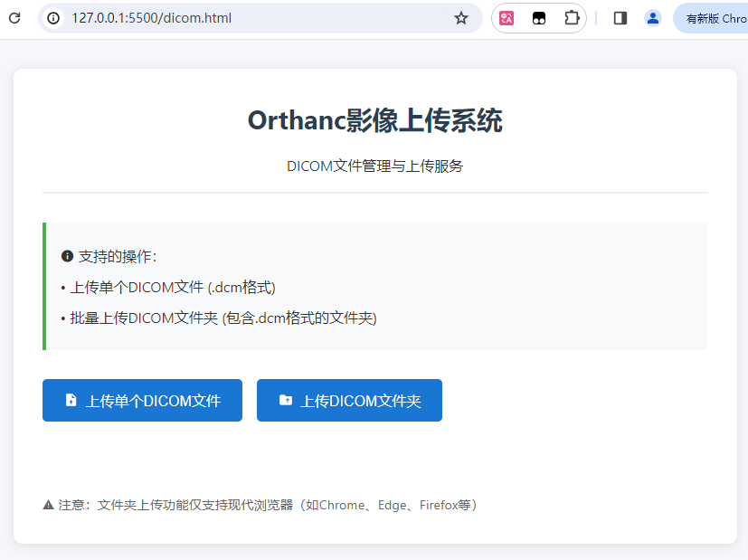This screenshot has width=748, height=560.
Task: Click the warning triangle beside 注意
Action: [x=47, y=504]
